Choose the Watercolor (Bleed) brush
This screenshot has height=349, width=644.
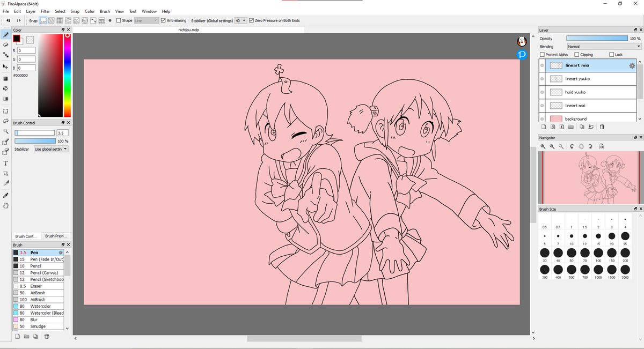(38, 313)
